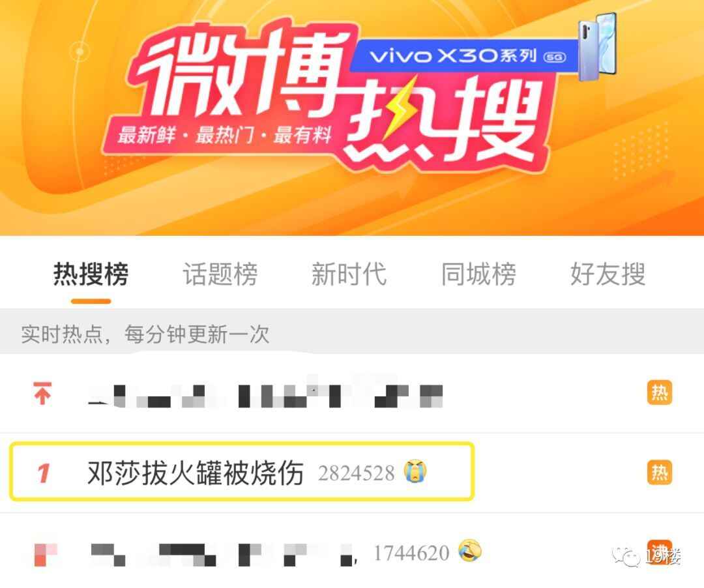Tap the 热 badge on 邓莎 row
The height and width of the screenshot is (588, 704).
[659, 473]
